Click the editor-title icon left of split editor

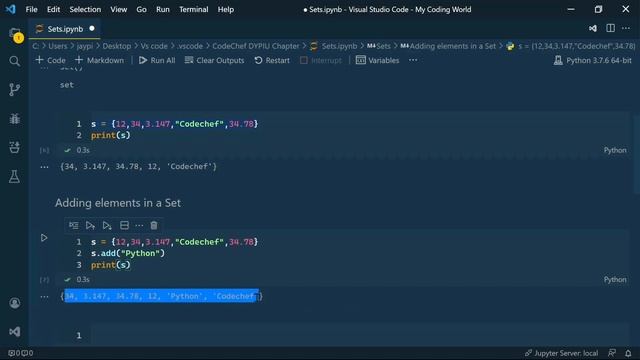(593, 28)
